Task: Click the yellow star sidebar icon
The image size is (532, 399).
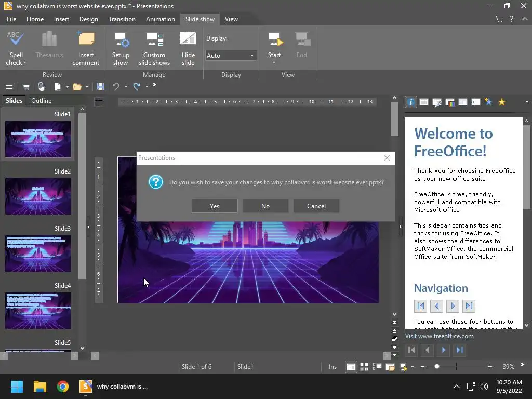Action: [502, 102]
